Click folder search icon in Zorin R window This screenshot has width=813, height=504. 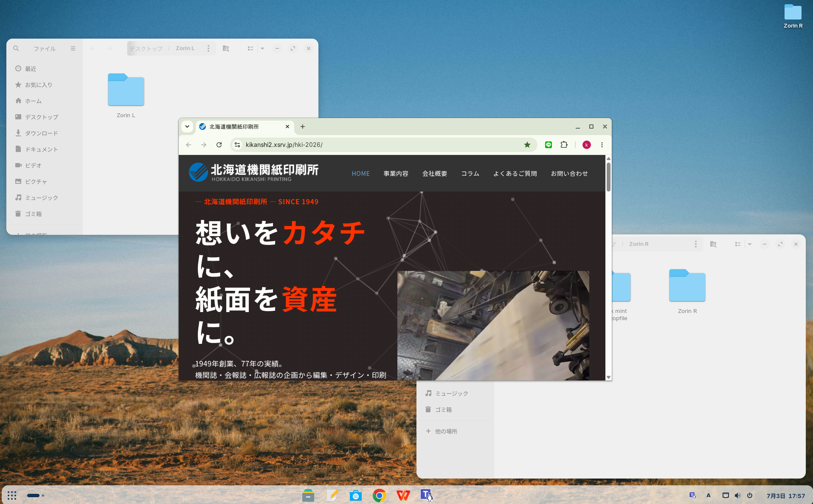[713, 244]
